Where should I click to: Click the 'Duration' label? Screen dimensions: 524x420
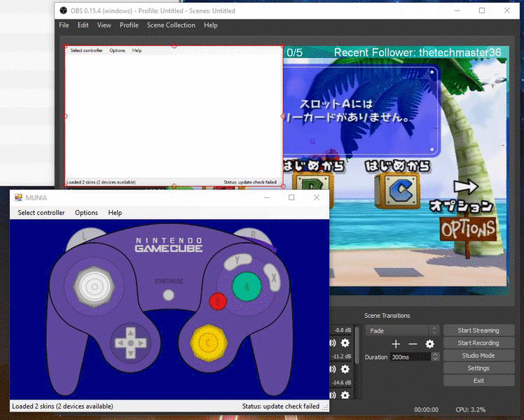(376, 357)
